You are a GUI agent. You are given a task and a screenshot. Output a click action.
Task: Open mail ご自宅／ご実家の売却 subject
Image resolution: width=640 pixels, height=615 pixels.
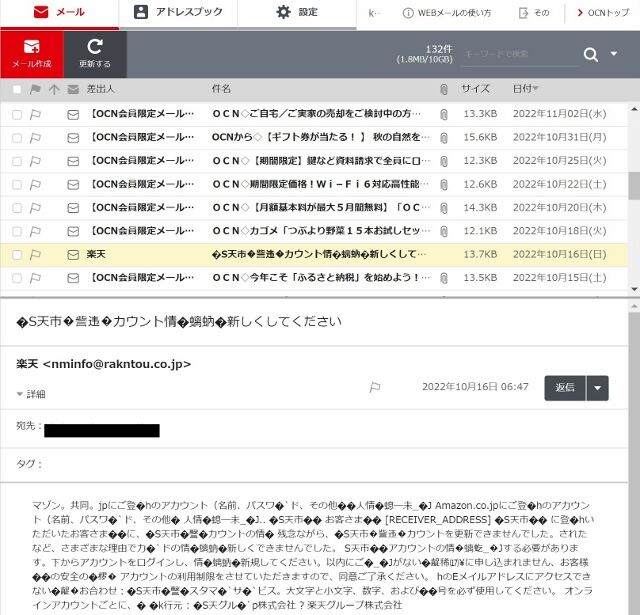[x=317, y=114]
